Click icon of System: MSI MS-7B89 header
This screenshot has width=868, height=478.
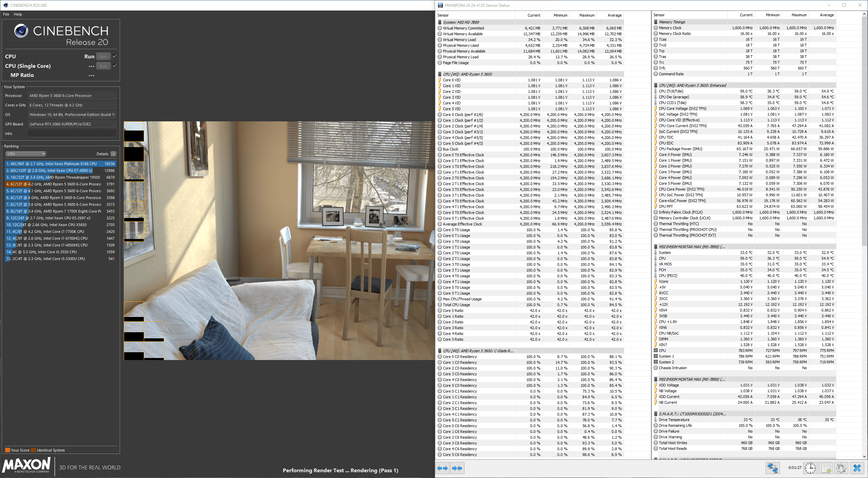[x=440, y=22]
